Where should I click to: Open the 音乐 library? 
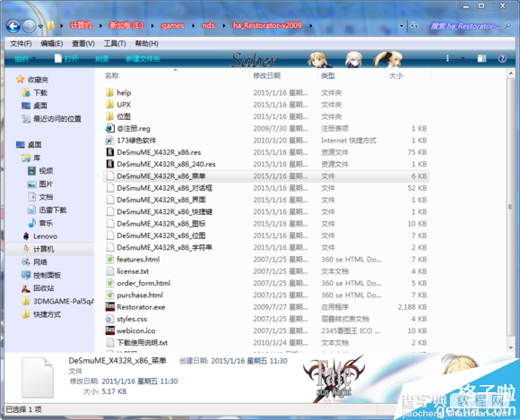(40, 223)
